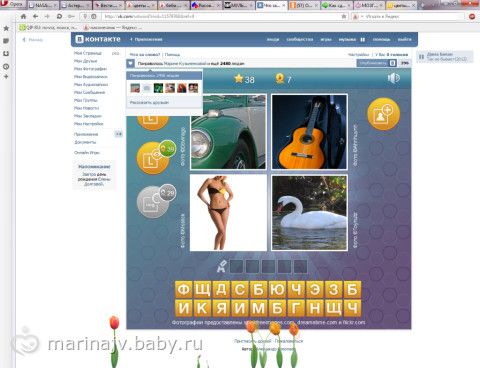
Task: Mute the game sound speaker icon
Action: click(x=393, y=78)
